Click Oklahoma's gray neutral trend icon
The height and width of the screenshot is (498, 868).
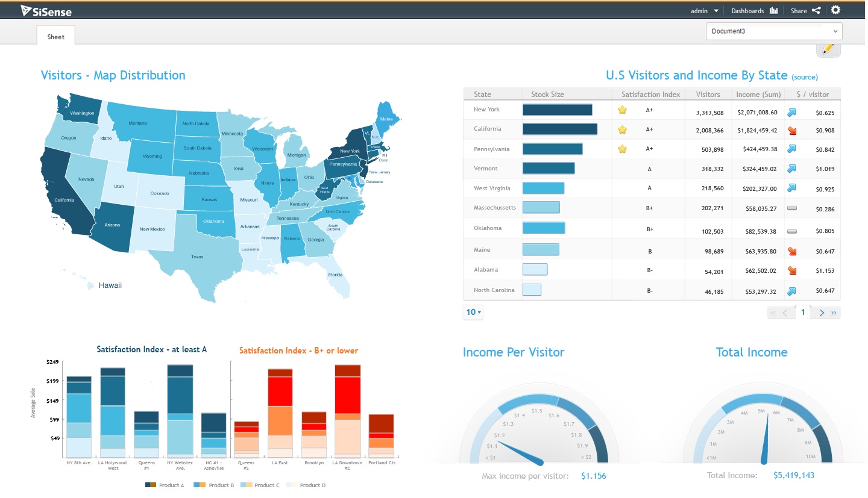(792, 231)
